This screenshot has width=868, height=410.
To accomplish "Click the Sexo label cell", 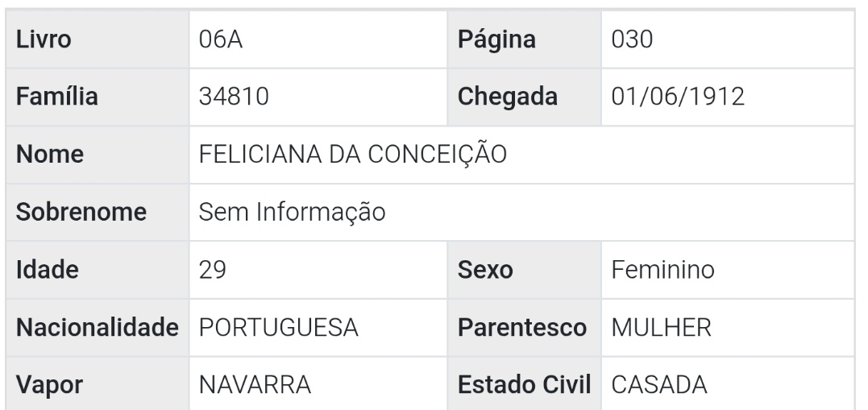I will (486, 269).
